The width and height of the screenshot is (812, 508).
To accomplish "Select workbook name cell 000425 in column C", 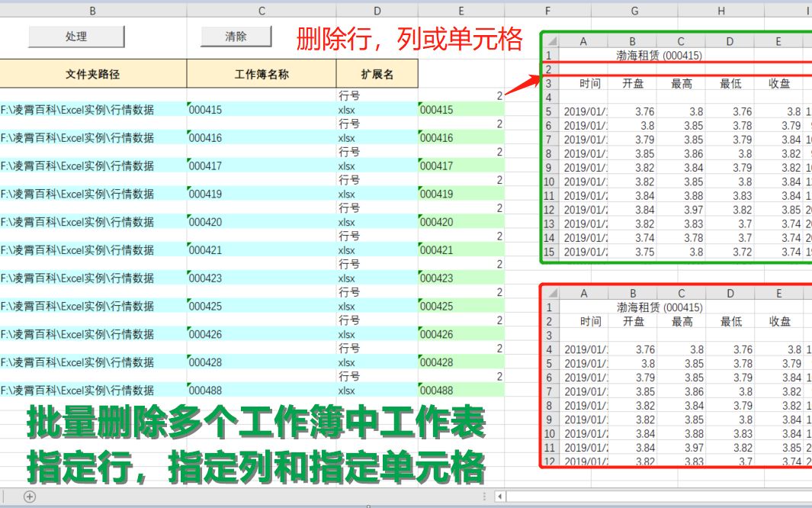I will click(262, 306).
